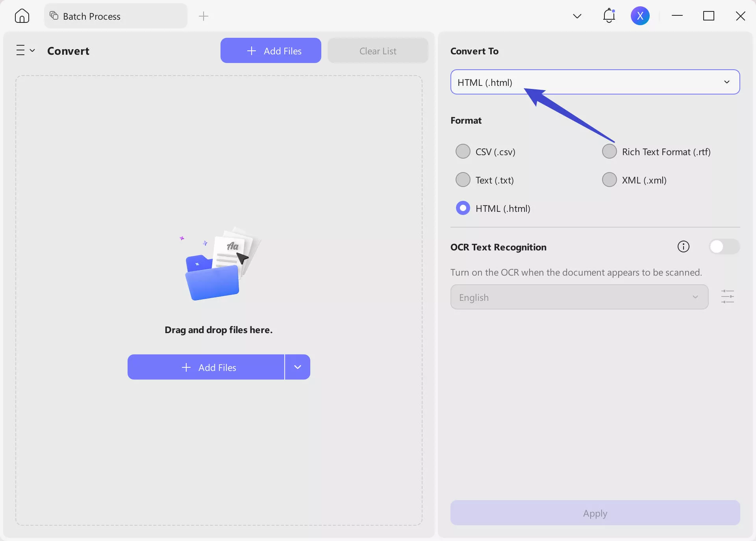This screenshot has width=756, height=541.
Task: Select the XML (.xml) radio button
Action: coord(610,180)
